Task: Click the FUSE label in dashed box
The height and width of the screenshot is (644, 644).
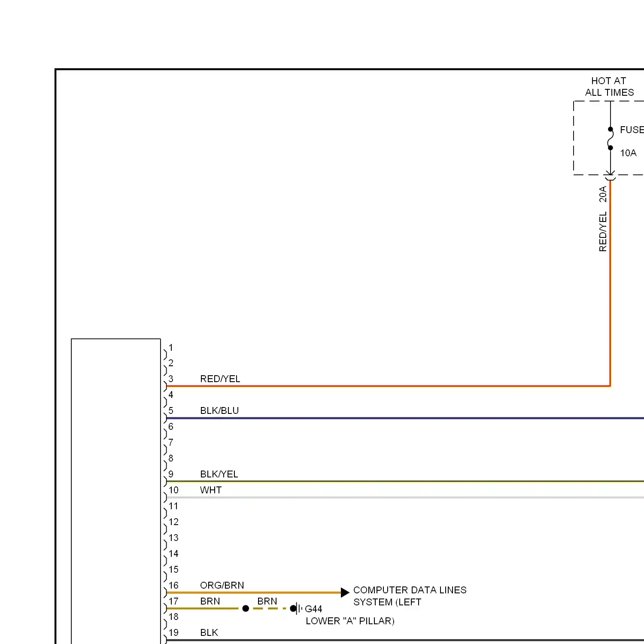Action: 632,130
